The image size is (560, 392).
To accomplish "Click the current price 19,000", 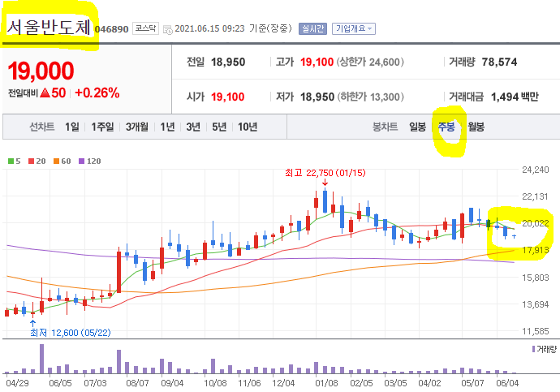I will click(x=41, y=71).
